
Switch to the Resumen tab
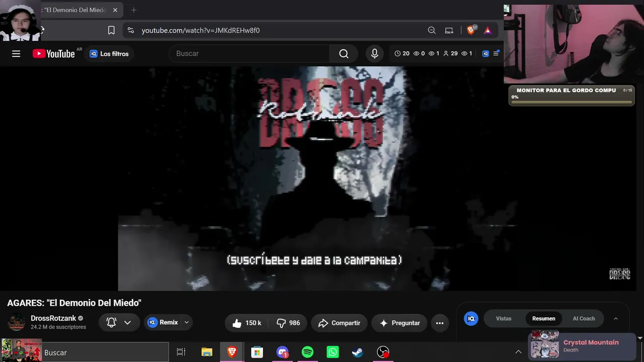click(x=544, y=318)
